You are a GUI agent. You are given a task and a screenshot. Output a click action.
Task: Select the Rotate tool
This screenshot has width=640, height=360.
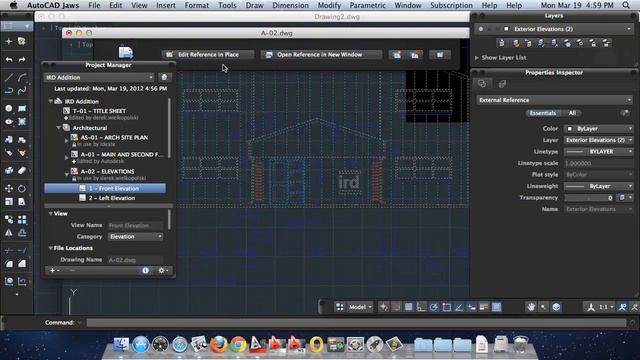(22, 188)
